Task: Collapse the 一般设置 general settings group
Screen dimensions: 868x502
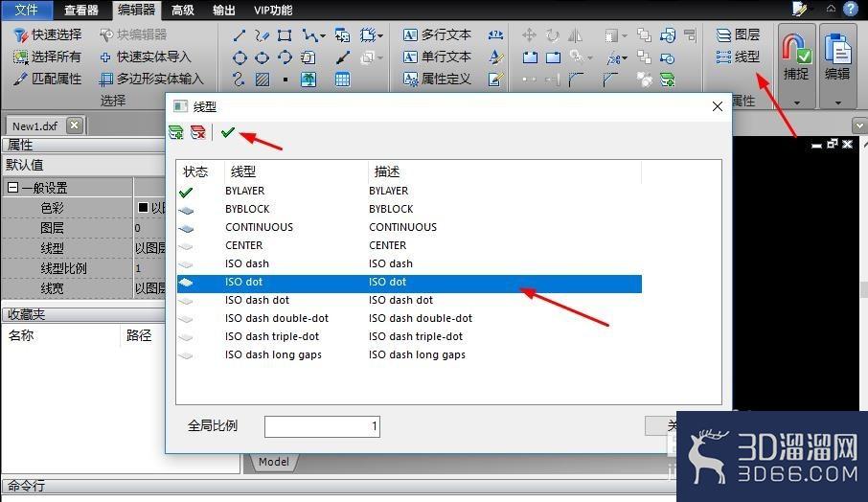Action: point(12,188)
